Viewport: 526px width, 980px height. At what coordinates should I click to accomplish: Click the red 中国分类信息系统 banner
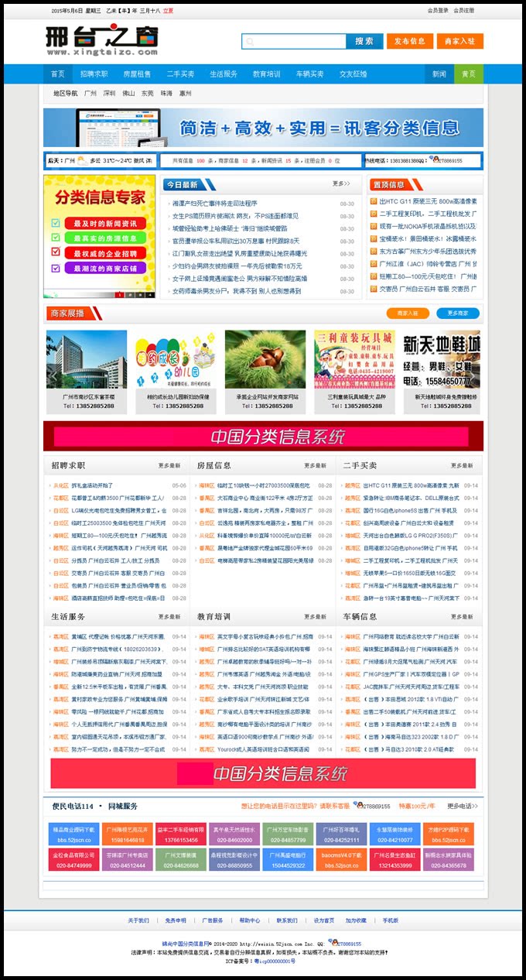point(263,436)
